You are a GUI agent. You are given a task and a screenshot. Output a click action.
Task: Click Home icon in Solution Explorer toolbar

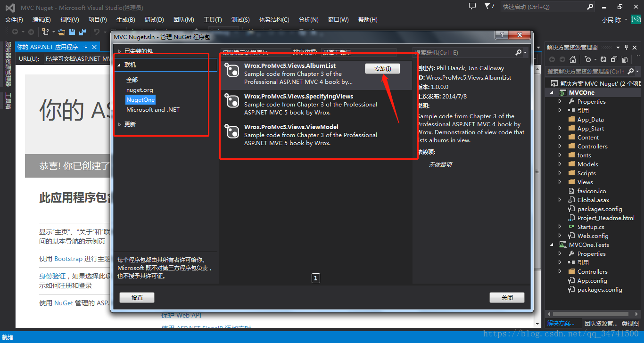pos(573,59)
